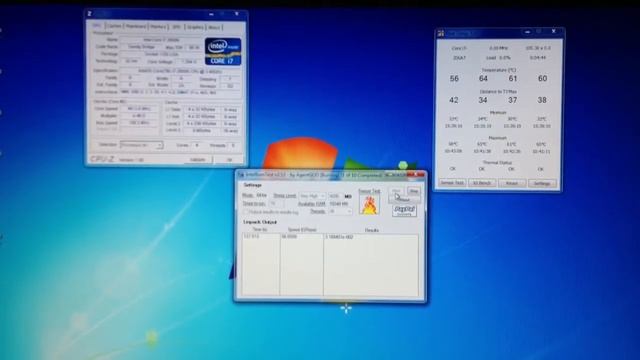The image size is (640, 360).
Task: Switch to the SPD tab in CPU-Z
Action: click(x=177, y=27)
